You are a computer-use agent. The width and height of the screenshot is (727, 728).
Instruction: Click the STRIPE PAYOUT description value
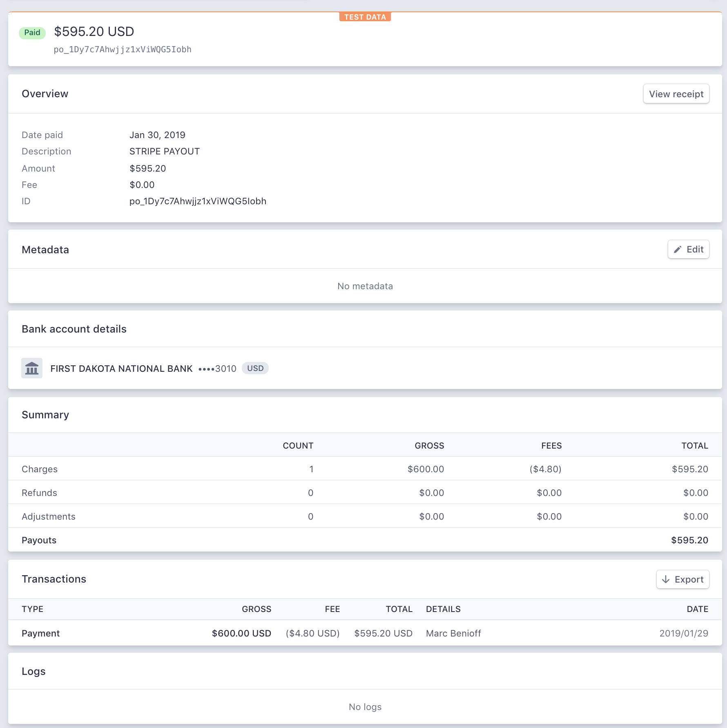click(165, 151)
